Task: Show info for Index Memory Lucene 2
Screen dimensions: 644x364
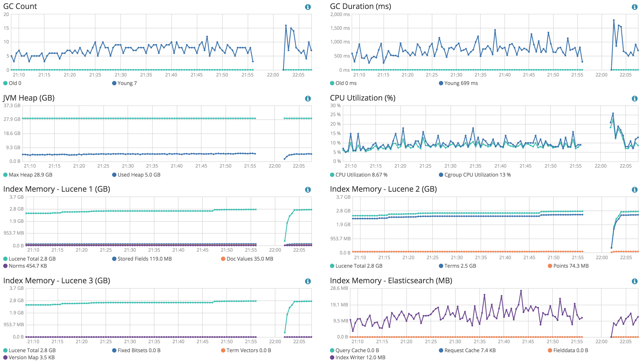Action: coord(635,190)
